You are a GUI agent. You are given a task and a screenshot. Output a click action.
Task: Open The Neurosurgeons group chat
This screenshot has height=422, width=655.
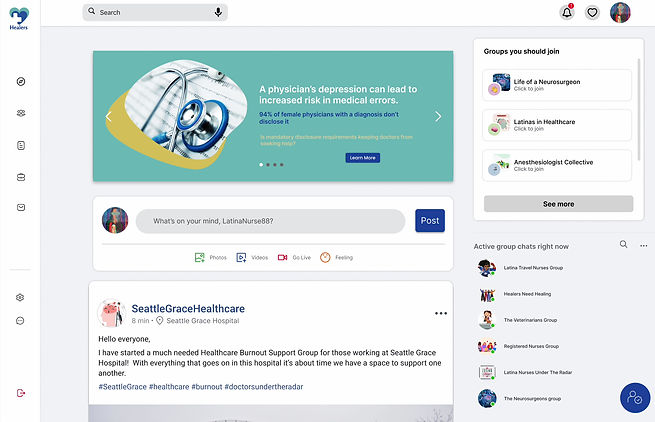519,399
